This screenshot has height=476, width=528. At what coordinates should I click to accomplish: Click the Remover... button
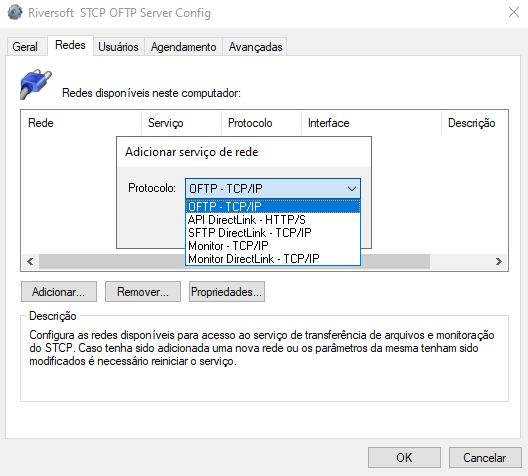[x=143, y=292]
